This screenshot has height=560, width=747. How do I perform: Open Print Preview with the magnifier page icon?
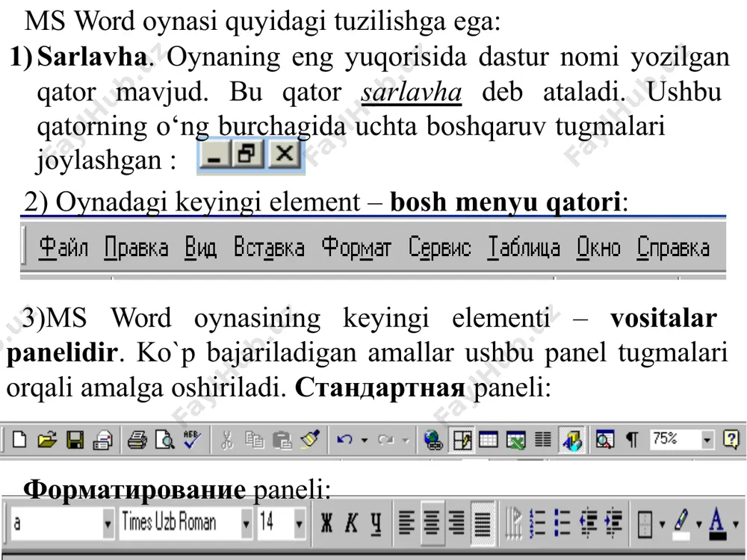[165, 439]
